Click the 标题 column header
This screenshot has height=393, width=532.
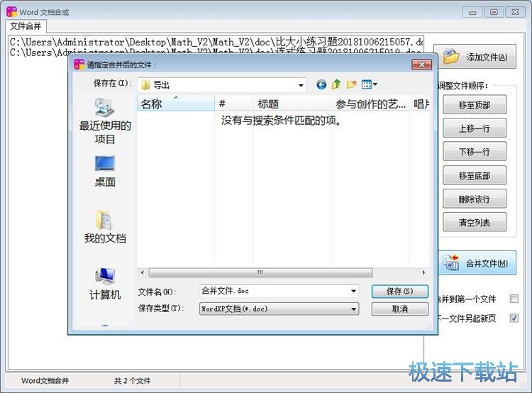(292, 104)
